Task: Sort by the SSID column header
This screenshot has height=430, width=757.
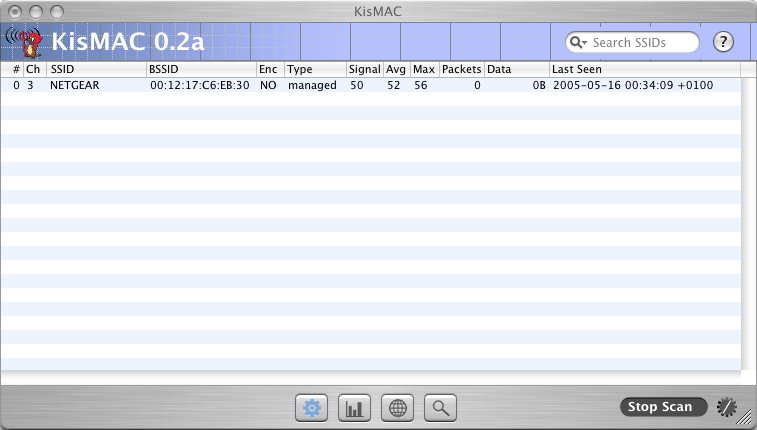Action: 95,70
